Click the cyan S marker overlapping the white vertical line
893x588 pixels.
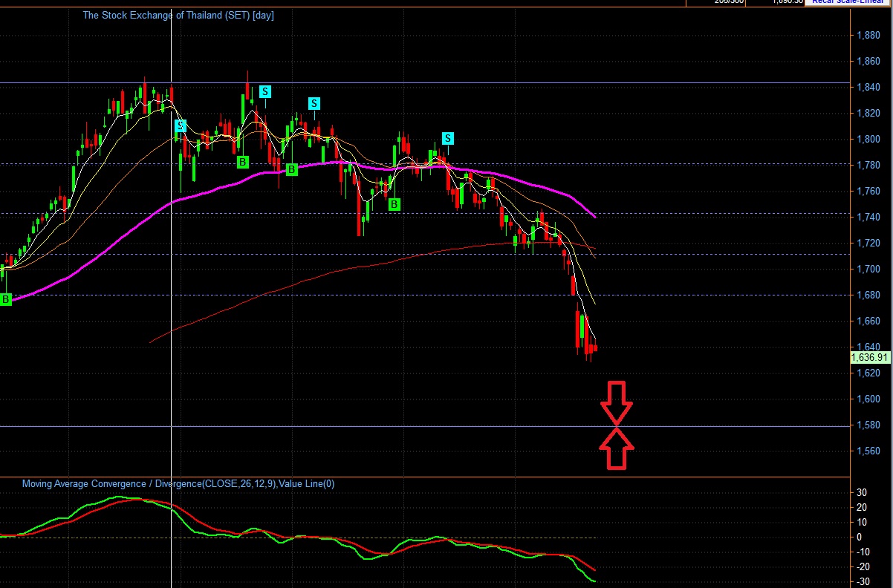pyautogui.click(x=180, y=125)
